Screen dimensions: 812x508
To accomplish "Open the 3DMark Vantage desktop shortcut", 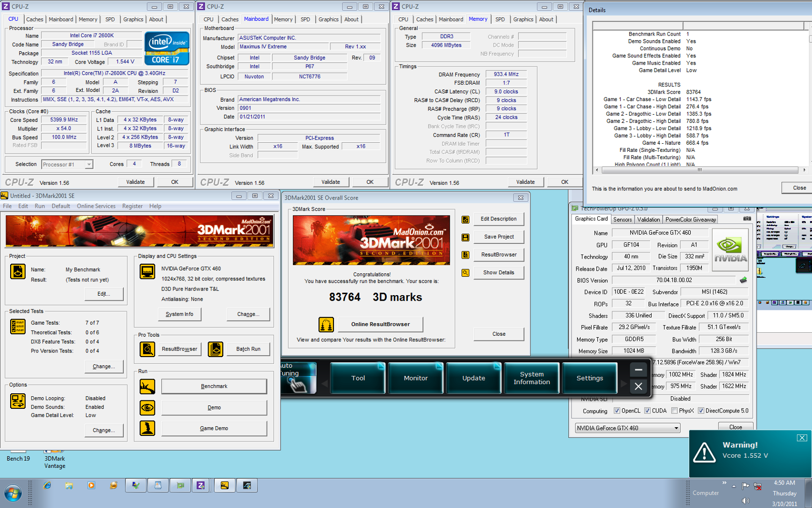I will (x=54, y=458).
